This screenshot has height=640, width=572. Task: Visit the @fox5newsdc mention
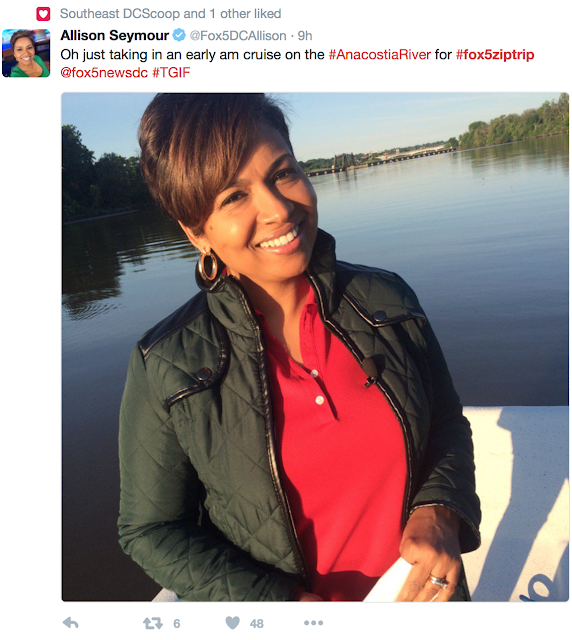[104, 73]
